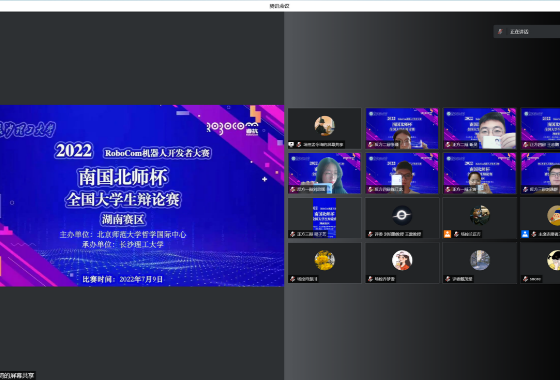Screen dimensions: 560x380
Task: Click muted mic under glowing ring avatar
Action: pyautogui.click(x=370, y=234)
